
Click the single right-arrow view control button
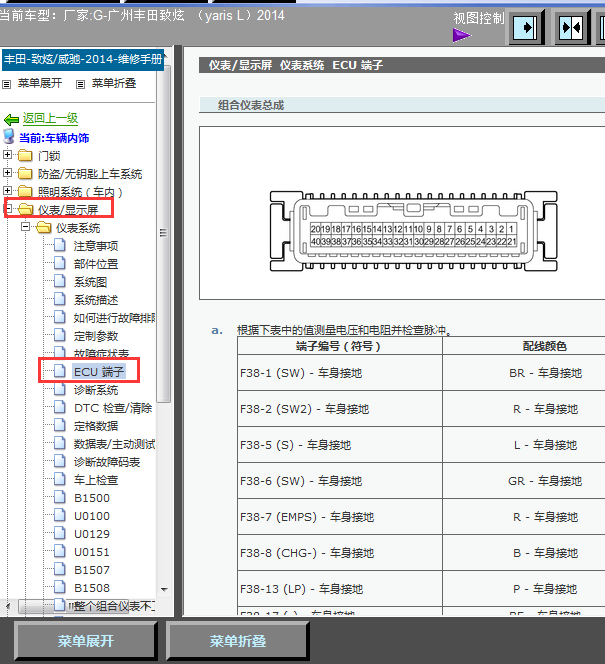click(x=525, y=28)
